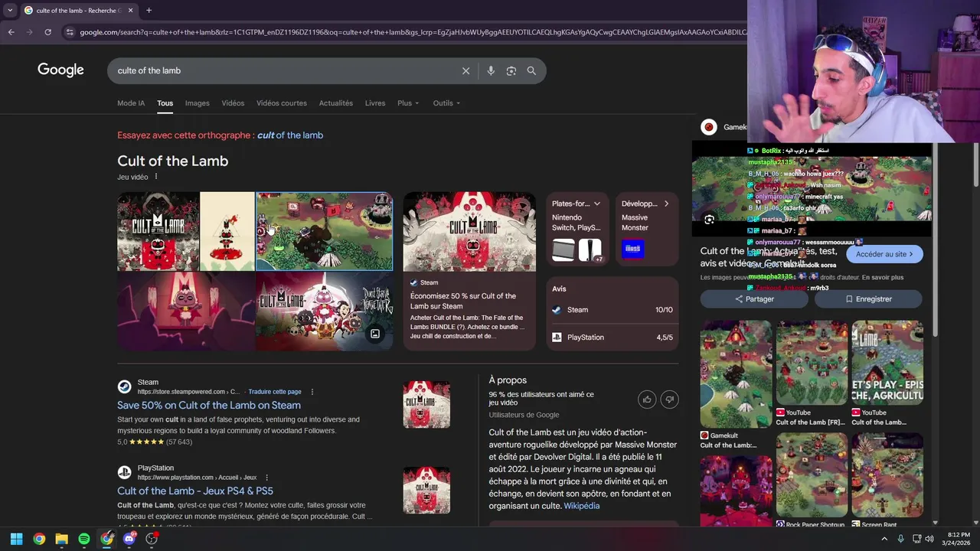The height and width of the screenshot is (551, 980).
Task: Open the Windows Start menu
Action: [x=16, y=539]
